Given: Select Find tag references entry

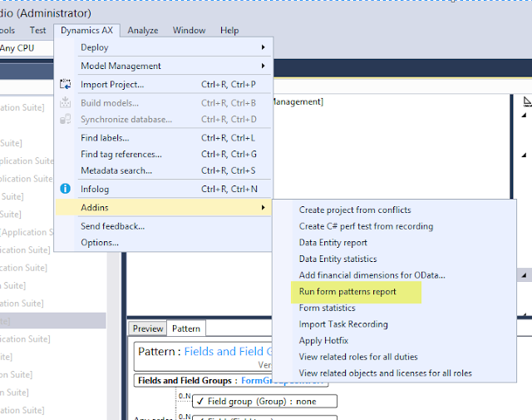Looking at the screenshot, I should click(x=164, y=154).
